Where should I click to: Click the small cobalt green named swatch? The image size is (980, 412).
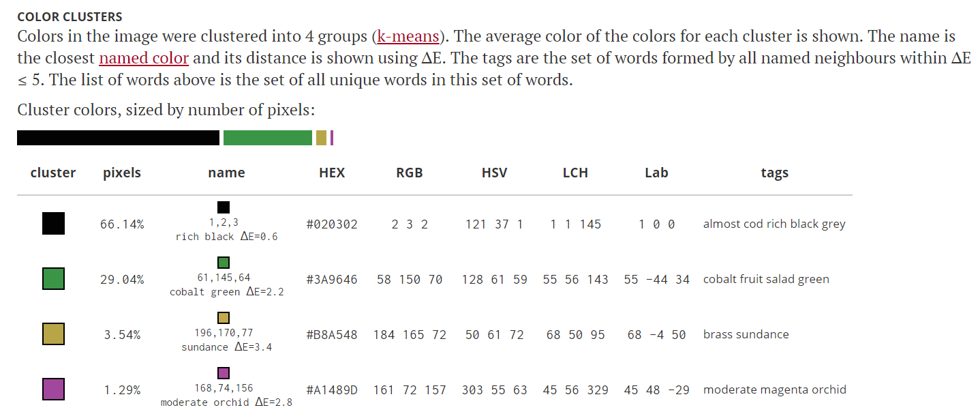click(x=224, y=263)
